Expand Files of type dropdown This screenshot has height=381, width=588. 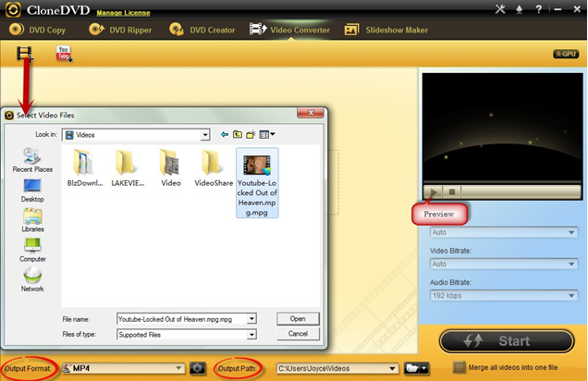tap(251, 334)
